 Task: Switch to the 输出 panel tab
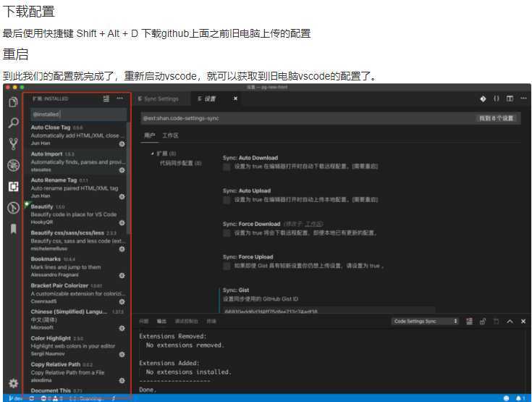coord(161,321)
